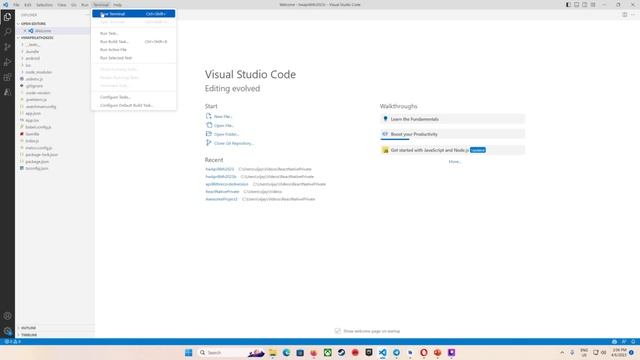
Task: Collapse the project root folder section
Action: tap(36, 38)
